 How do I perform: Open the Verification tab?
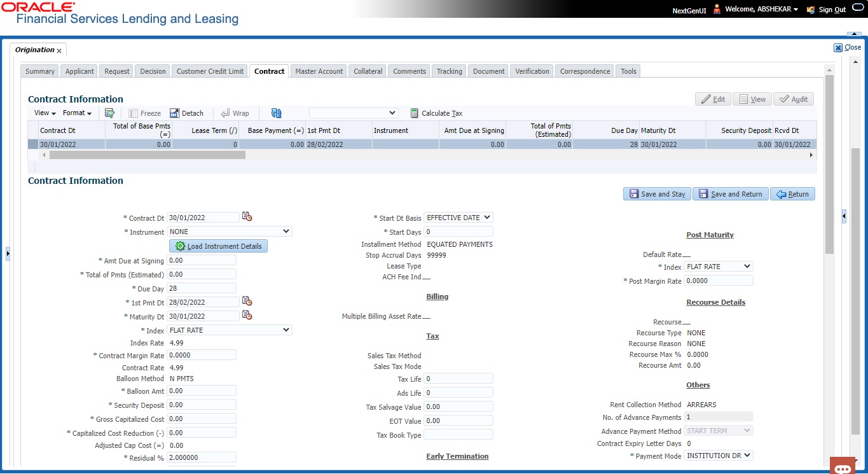tap(532, 71)
